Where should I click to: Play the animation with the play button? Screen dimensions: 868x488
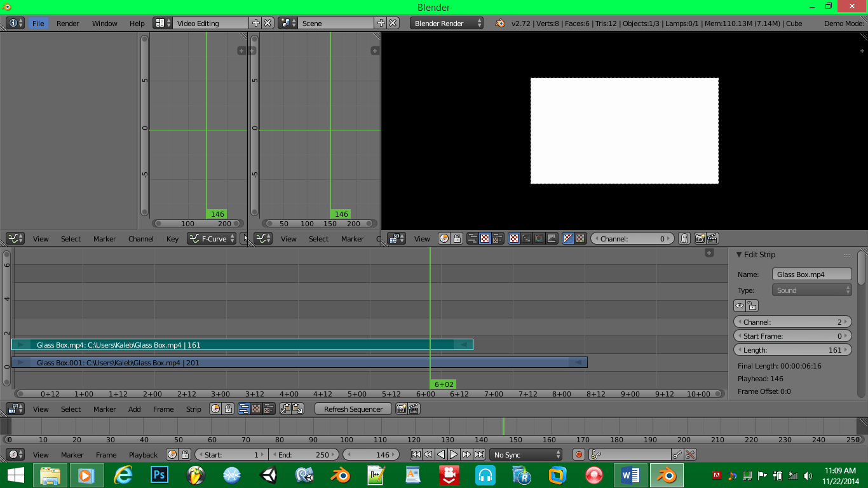click(x=454, y=454)
